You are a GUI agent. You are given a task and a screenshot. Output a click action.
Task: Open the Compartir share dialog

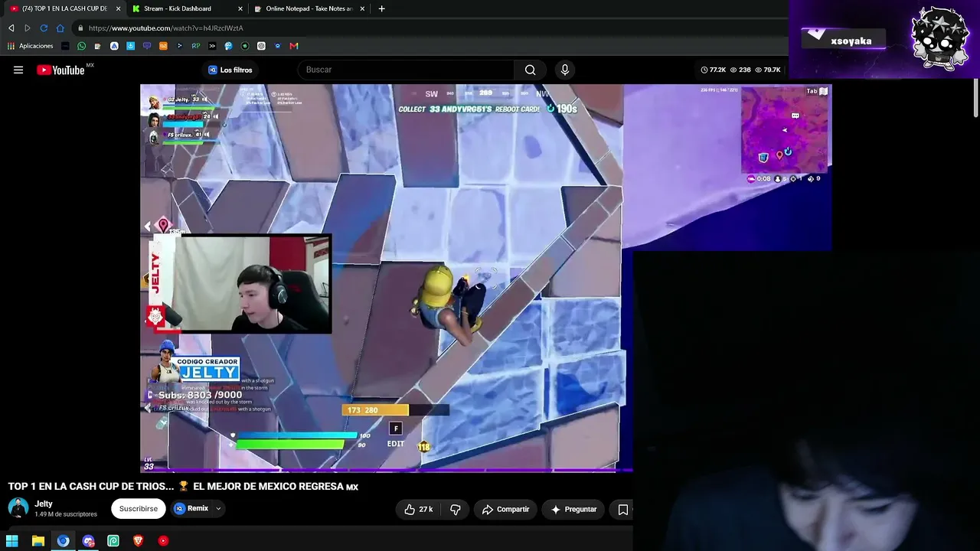coord(506,510)
